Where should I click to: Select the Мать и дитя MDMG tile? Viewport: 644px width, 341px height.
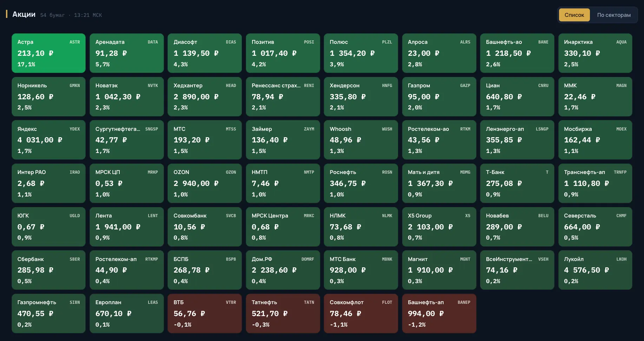439,183
